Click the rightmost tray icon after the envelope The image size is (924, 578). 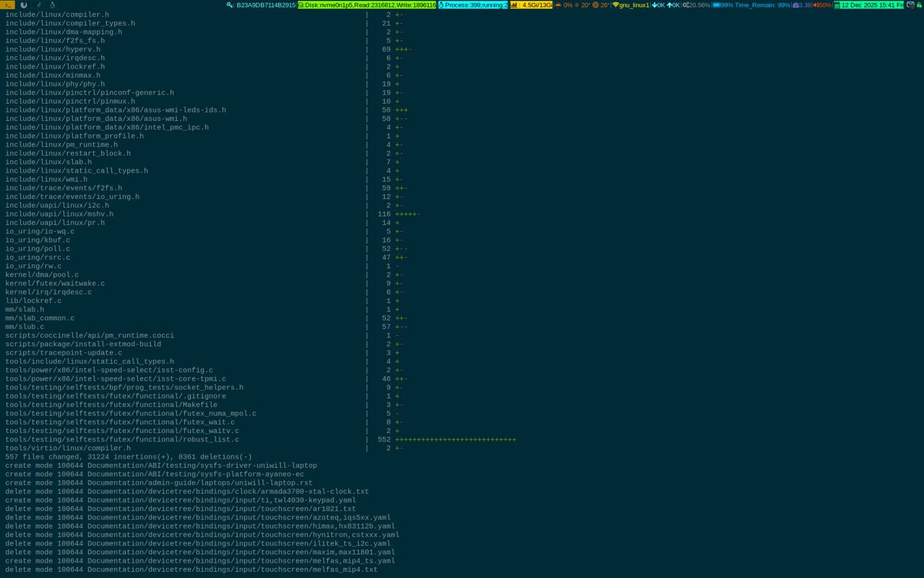coord(919,5)
